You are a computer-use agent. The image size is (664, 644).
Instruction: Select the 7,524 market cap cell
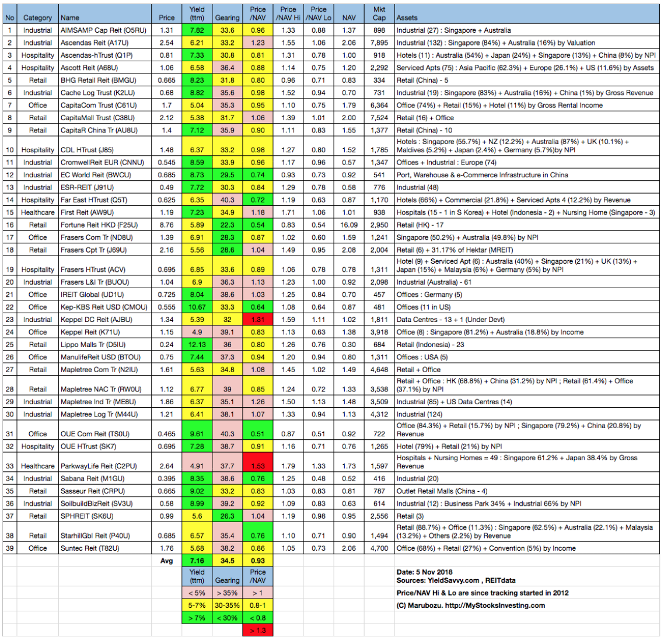point(379,118)
